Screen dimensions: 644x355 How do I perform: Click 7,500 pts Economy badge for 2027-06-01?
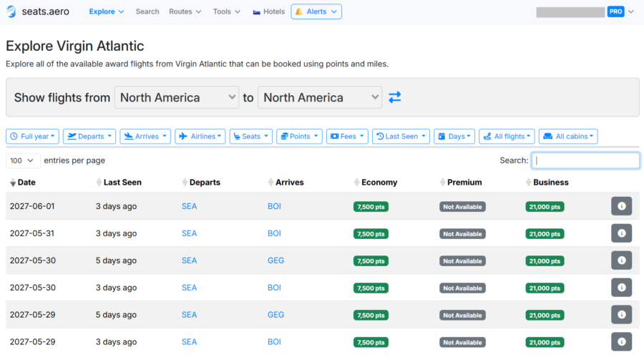pos(371,207)
